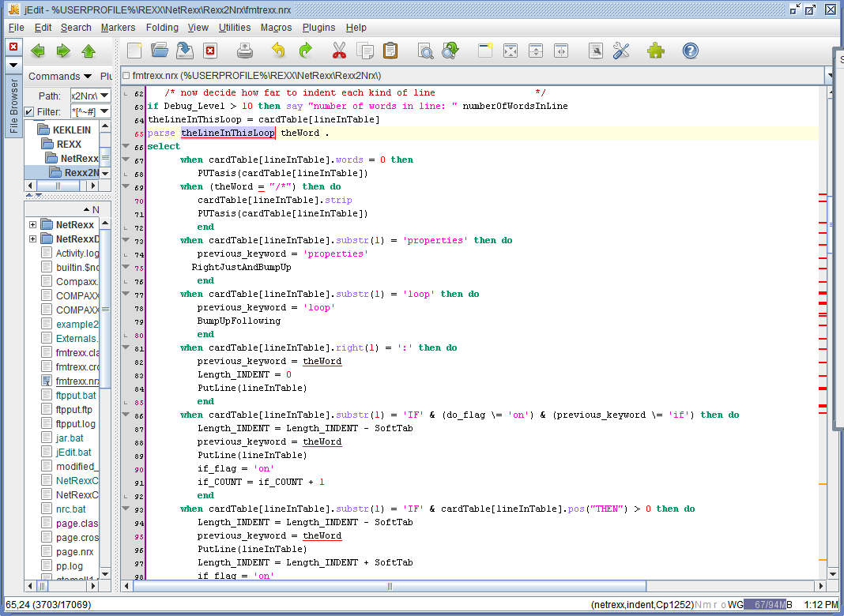
Task: Click the Print icon in toolbar
Action: tap(245, 51)
